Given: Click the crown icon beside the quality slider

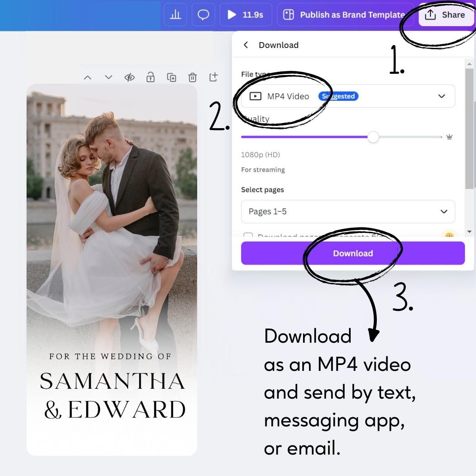Looking at the screenshot, I should (449, 137).
